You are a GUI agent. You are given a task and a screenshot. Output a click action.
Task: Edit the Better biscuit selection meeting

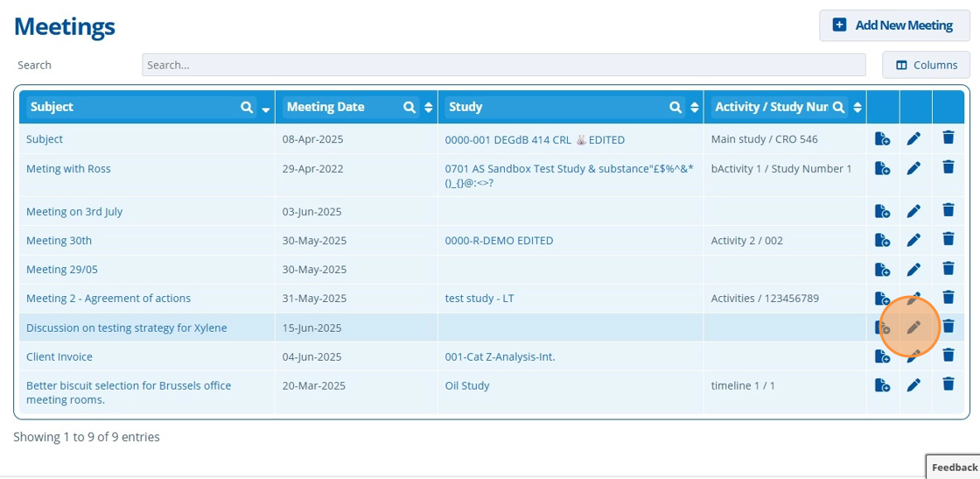click(x=913, y=384)
